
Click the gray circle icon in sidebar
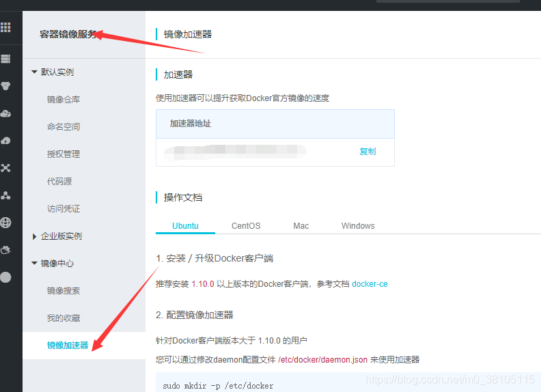pyautogui.click(x=5, y=277)
